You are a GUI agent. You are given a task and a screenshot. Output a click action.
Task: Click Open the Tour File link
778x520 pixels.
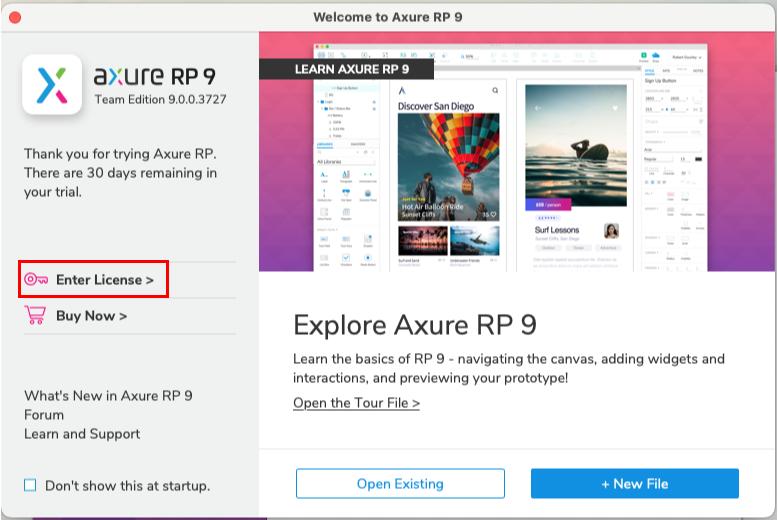click(356, 403)
